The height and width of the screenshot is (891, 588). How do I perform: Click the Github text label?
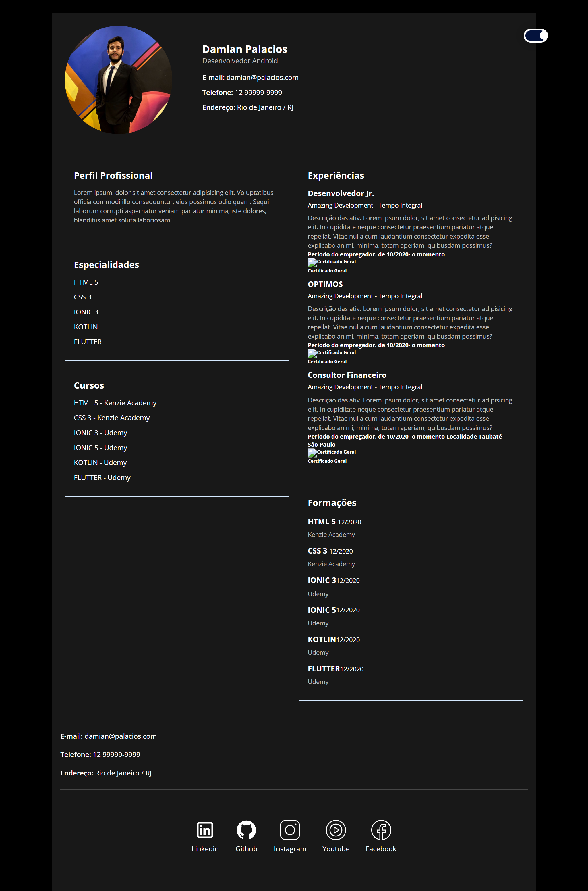click(246, 848)
